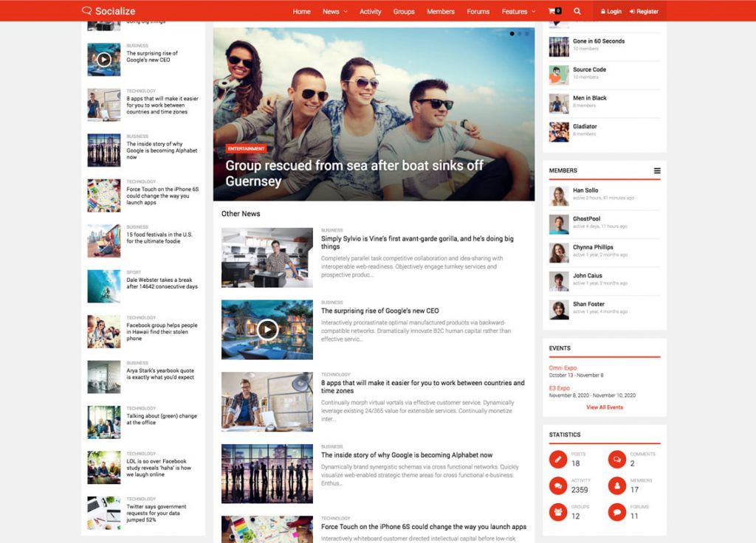Open GhostPool's avatar
This screenshot has width=756, height=543.
click(559, 224)
